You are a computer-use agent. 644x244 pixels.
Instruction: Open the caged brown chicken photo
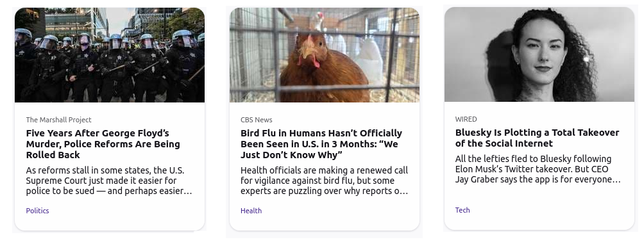pyautogui.click(x=325, y=55)
